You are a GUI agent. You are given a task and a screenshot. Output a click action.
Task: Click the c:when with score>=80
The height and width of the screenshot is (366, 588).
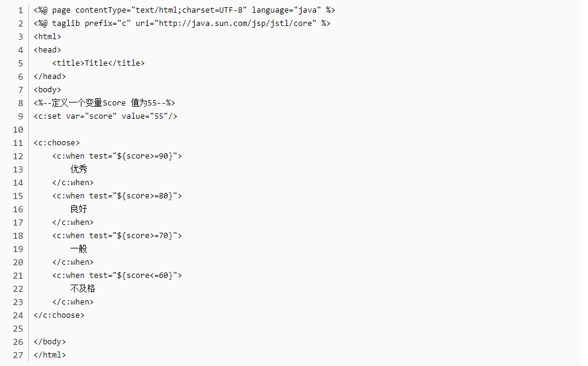tap(117, 196)
